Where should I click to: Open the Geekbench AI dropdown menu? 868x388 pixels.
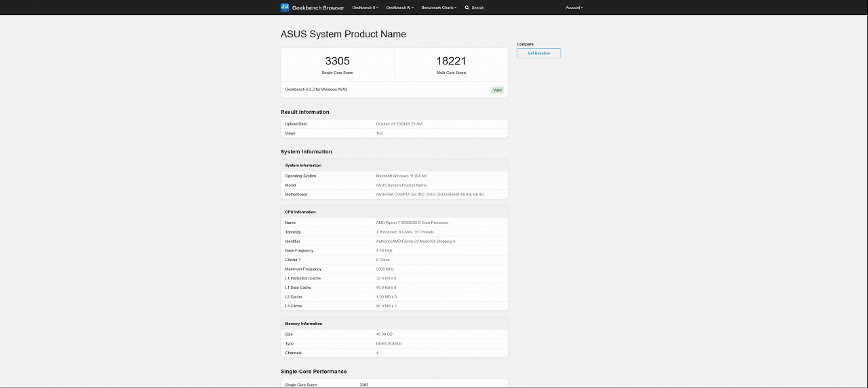click(x=399, y=7)
